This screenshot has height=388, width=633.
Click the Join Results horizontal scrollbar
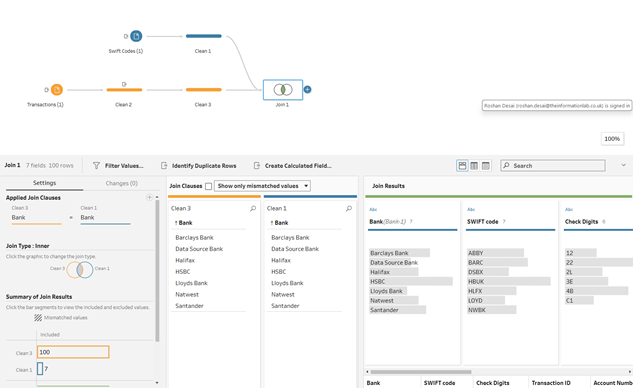[x=421, y=372]
